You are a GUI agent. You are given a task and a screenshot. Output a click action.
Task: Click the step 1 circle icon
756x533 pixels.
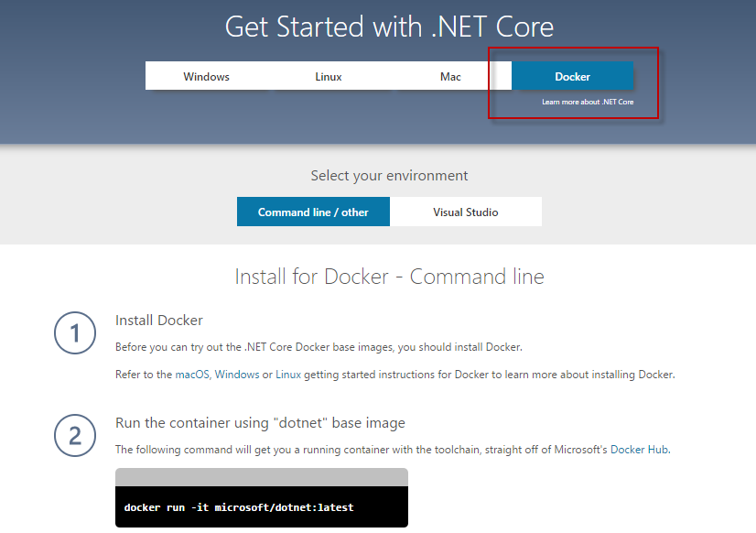(75, 333)
